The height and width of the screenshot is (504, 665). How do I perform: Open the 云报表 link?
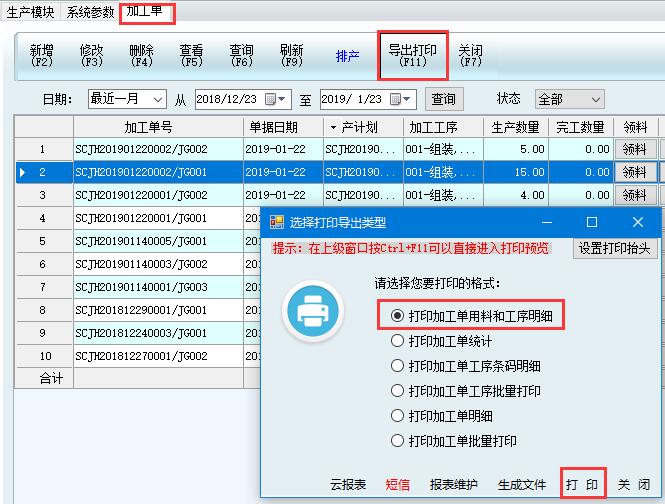[x=348, y=484]
